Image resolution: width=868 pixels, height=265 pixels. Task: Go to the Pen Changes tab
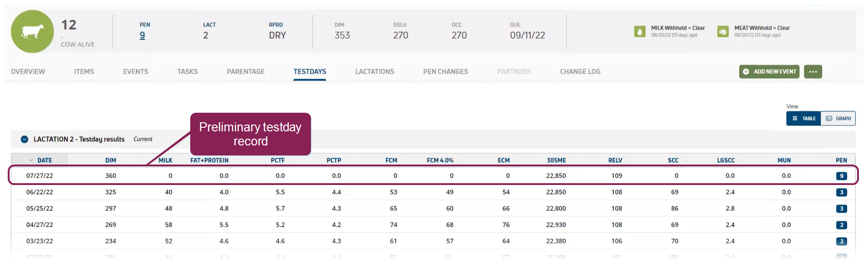pos(445,72)
